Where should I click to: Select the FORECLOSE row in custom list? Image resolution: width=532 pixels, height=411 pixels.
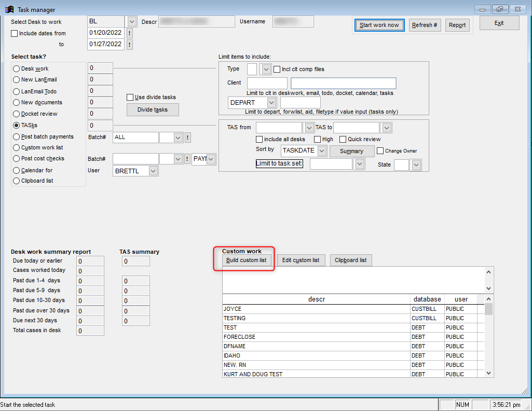click(x=353, y=337)
